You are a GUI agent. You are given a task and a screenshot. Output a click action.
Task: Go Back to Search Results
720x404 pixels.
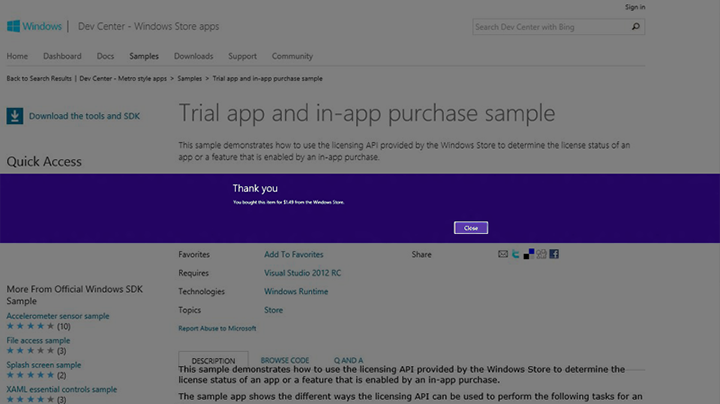[x=39, y=79]
